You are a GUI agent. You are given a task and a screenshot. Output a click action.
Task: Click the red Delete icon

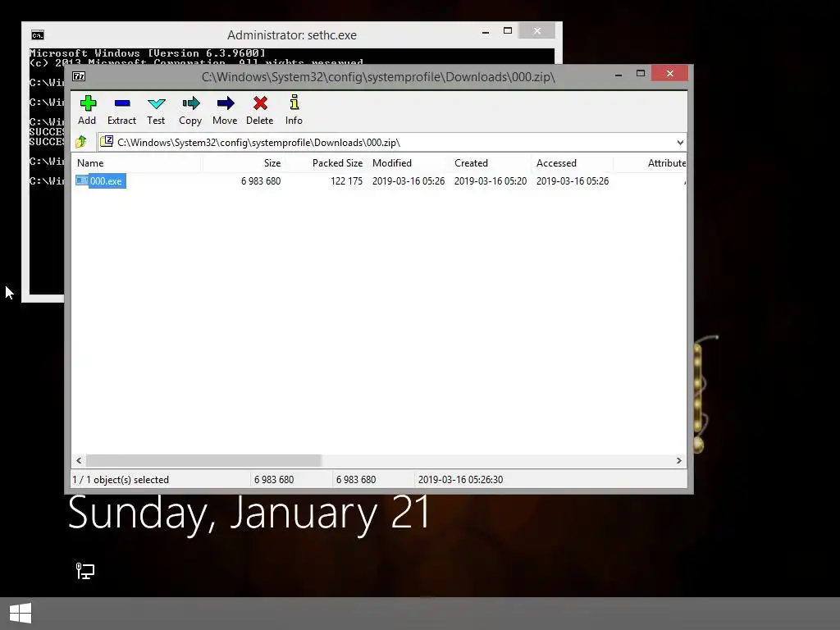[260, 103]
